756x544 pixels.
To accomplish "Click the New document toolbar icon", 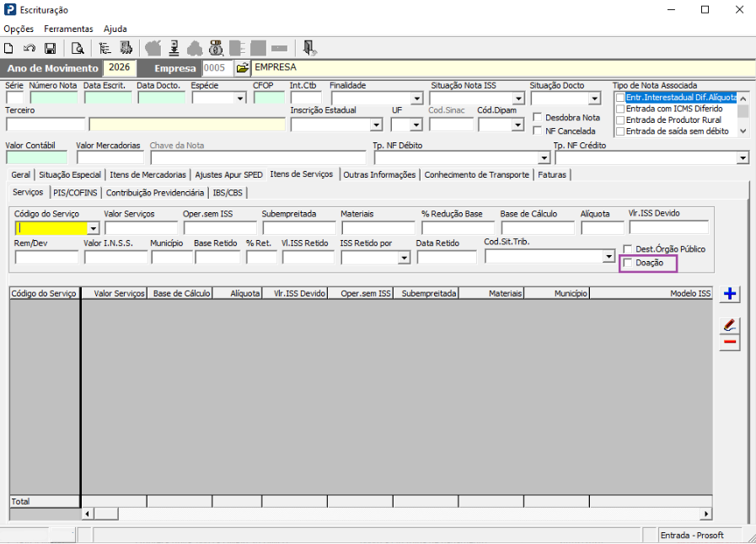I will pyautogui.click(x=8, y=48).
